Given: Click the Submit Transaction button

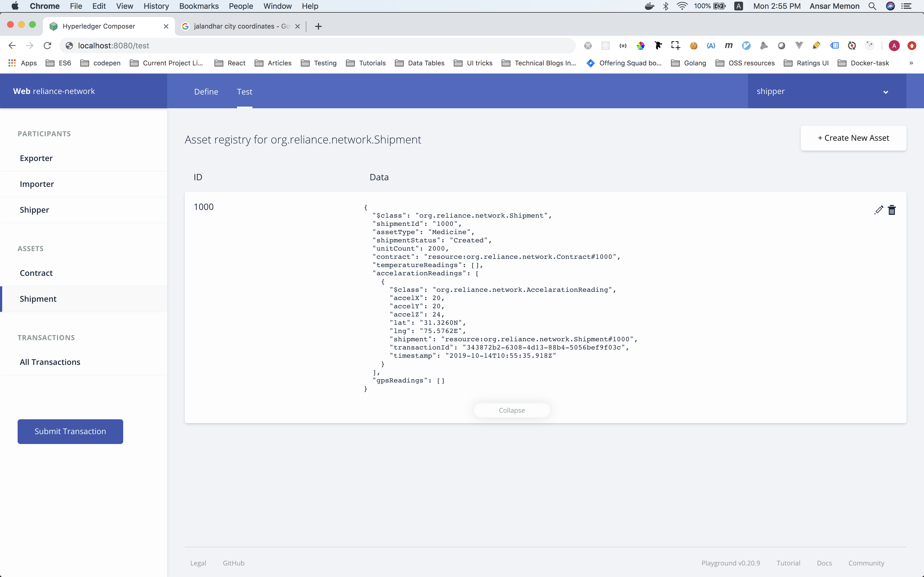Looking at the screenshot, I should [x=70, y=431].
